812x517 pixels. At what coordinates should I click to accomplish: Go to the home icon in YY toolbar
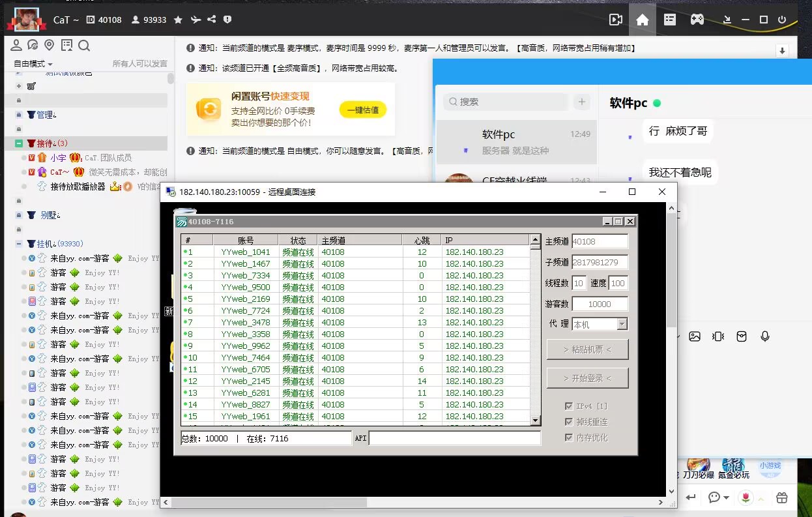tap(643, 20)
